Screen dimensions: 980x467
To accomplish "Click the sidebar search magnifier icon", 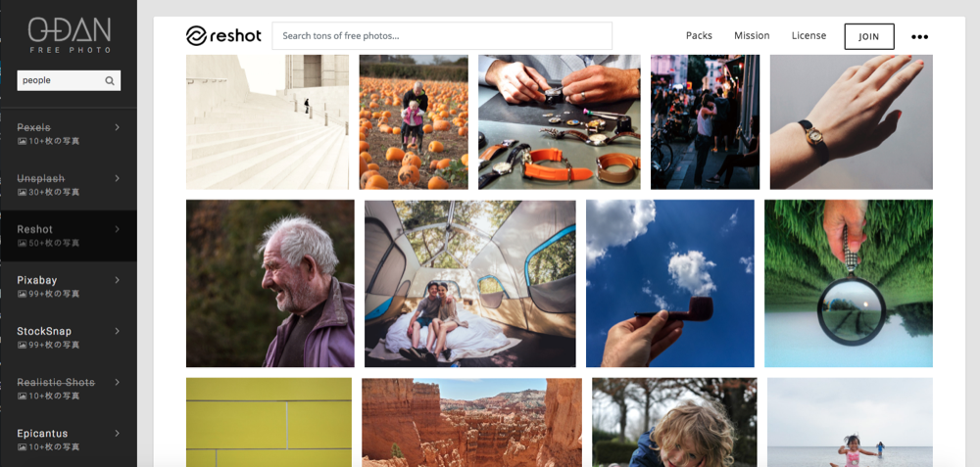I will coord(110,80).
